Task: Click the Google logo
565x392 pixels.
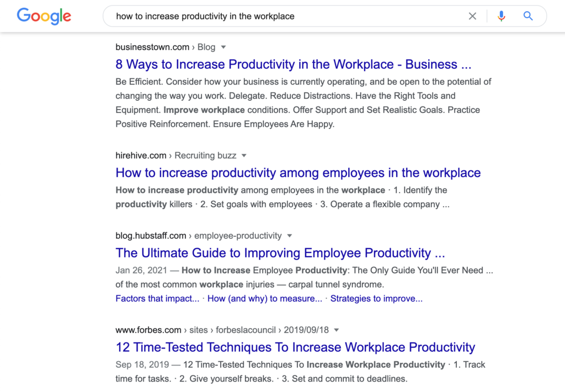Action: [44, 16]
